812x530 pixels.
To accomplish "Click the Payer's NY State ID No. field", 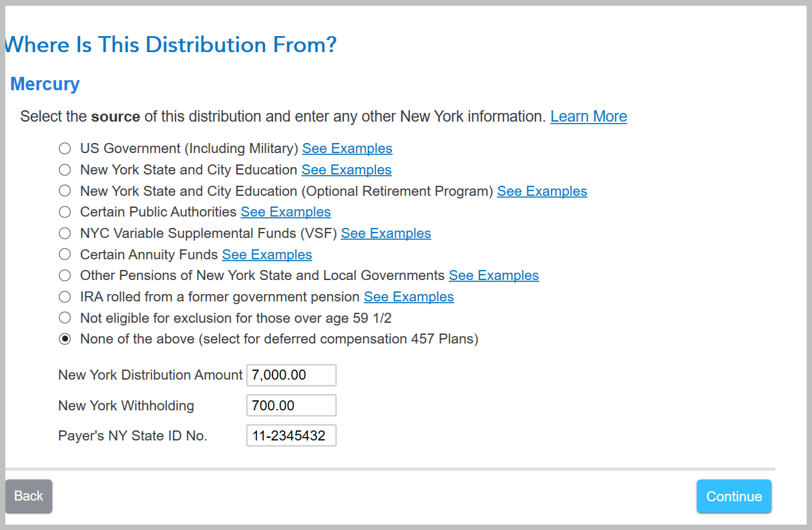I will 291,436.
